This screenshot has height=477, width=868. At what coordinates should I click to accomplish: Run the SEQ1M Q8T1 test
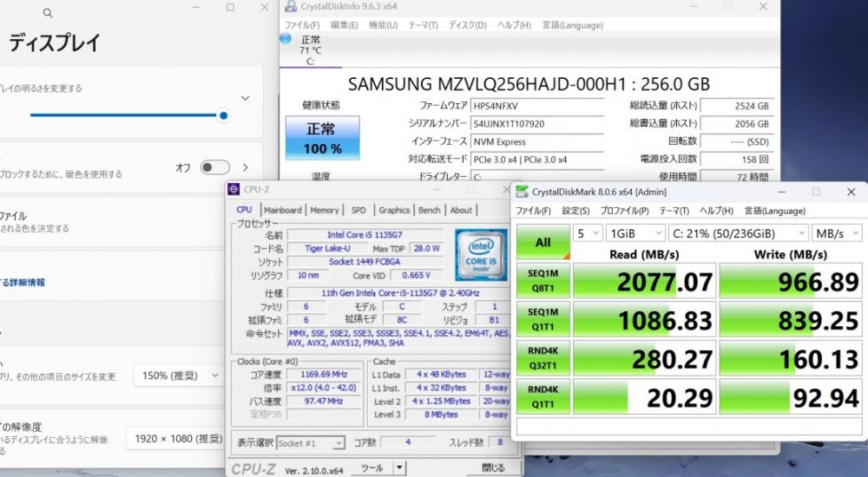543,280
